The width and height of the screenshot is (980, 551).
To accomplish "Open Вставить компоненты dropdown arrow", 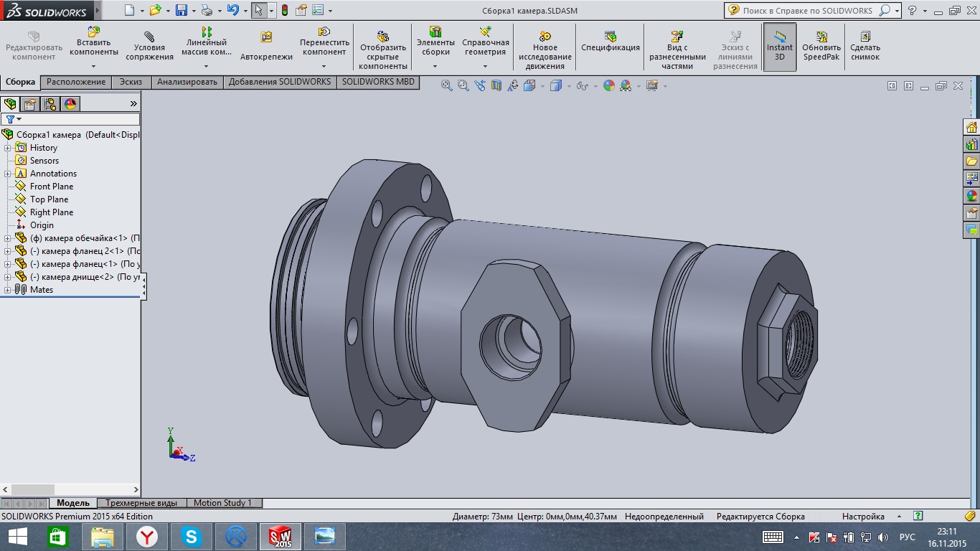I will point(93,67).
